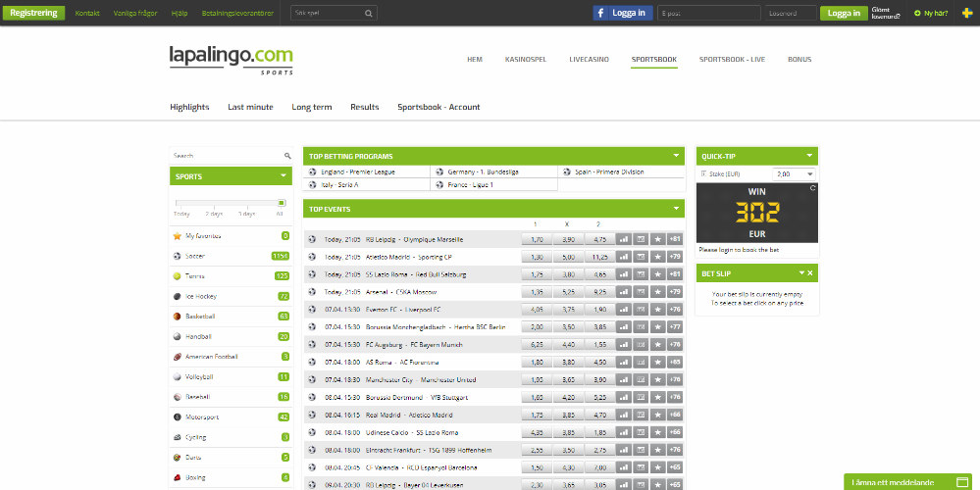
Task: Go to the Bonus tab
Action: point(799,60)
